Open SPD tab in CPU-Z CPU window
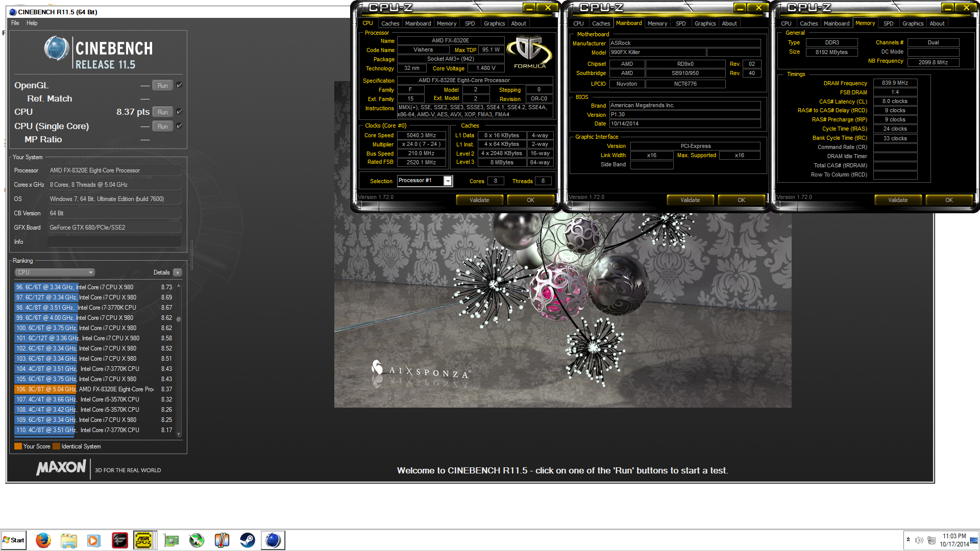980x551 pixels. click(470, 23)
